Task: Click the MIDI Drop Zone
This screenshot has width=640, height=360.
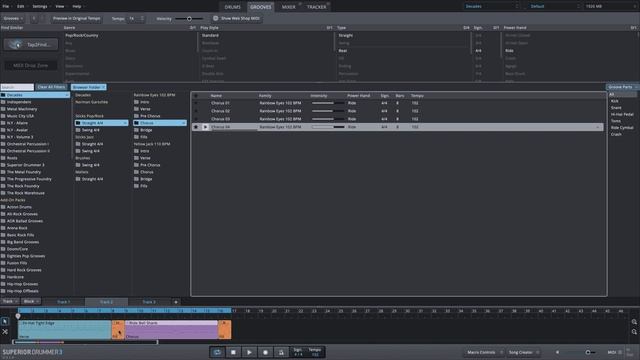Action: pos(31,65)
